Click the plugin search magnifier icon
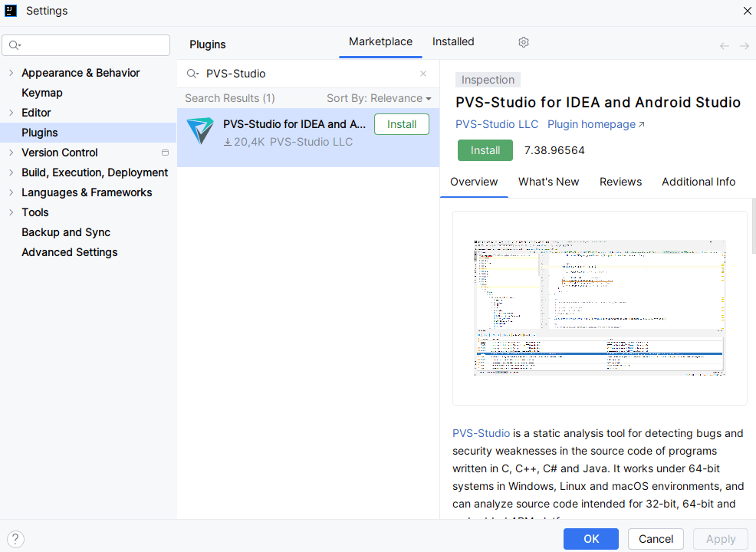The height and width of the screenshot is (552, 756). (x=192, y=74)
